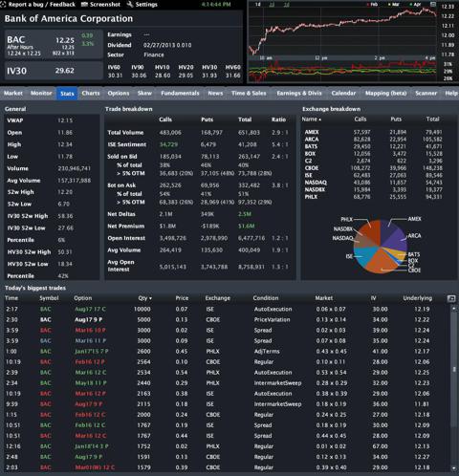Image resolution: width=459 pixels, height=476 pixels.
Task: Click Report a bug / Feedback
Action: (x=41, y=5)
